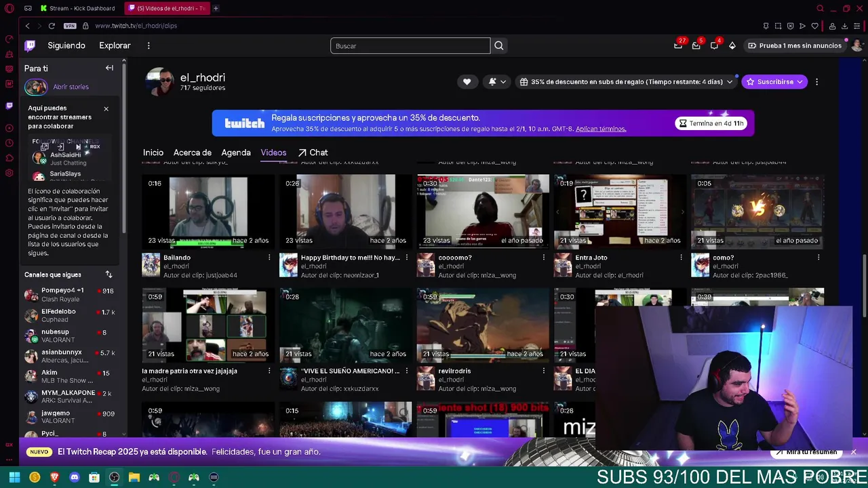Click the Opera snapshot capture icon
The height and width of the screenshot is (488, 868).
pos(778,26)
